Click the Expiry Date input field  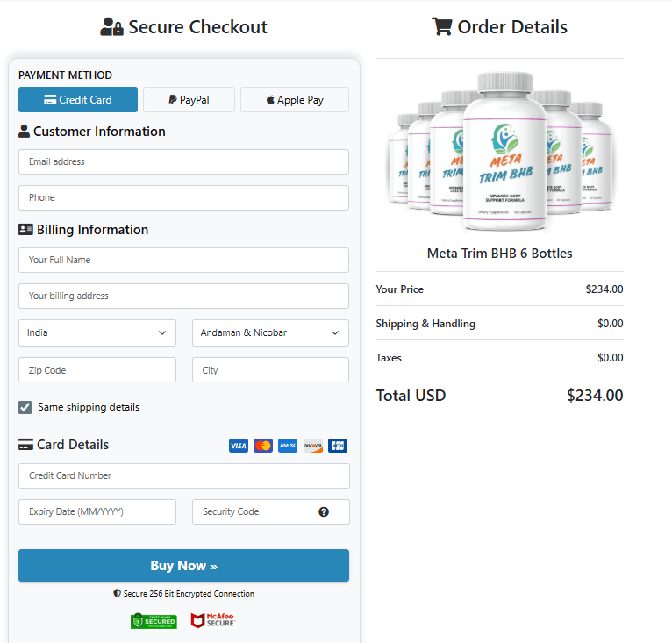(97, 511)
